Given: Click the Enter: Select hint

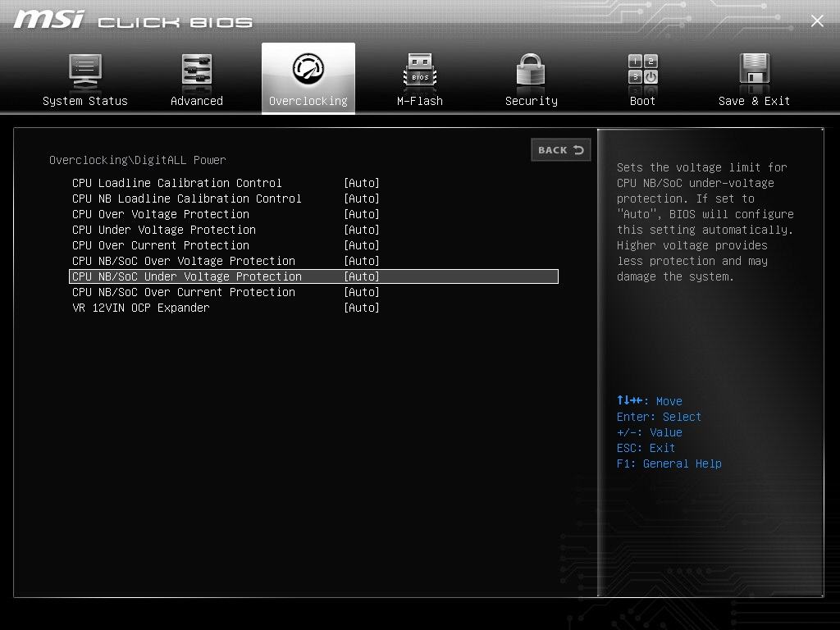Looking at the screenshot, I should [659, 417].
